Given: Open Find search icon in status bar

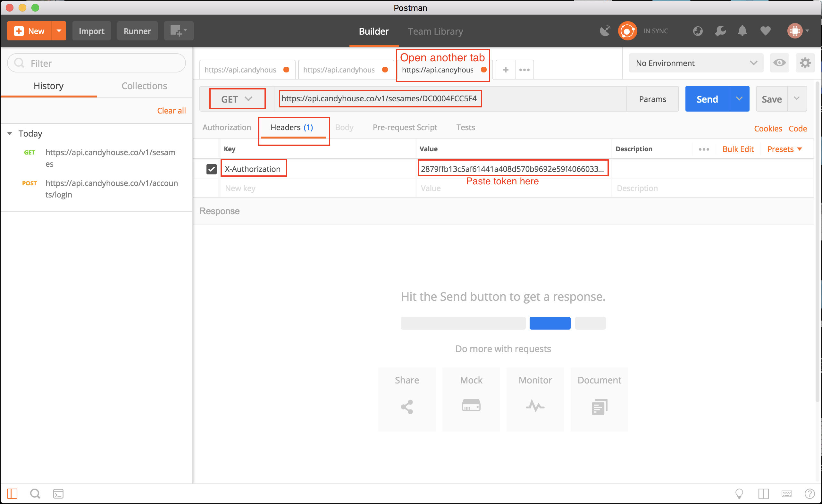Looking at the screenshot, I should point(35,494).
